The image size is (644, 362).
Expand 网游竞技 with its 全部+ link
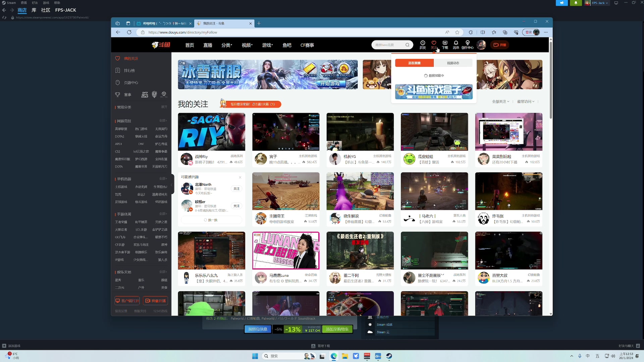[163, 121]
